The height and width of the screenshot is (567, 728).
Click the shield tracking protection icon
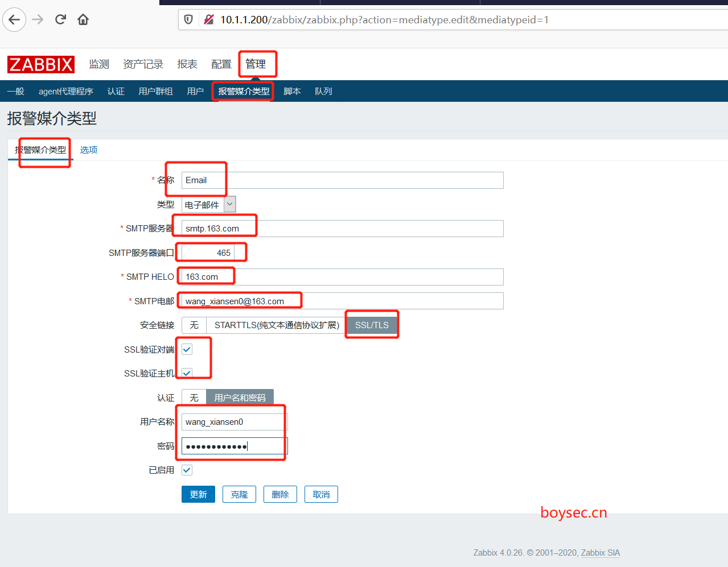click(x=188, y=20)
